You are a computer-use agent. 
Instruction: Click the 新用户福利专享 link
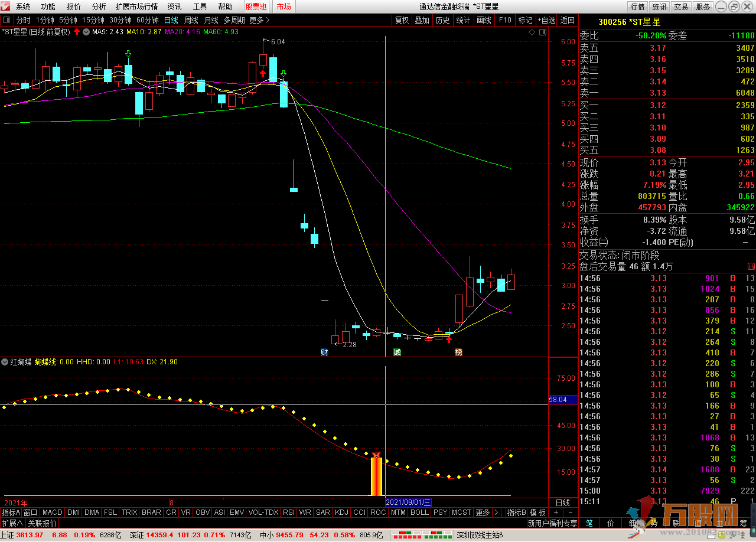pyautogui.click(x=552, y=523)
